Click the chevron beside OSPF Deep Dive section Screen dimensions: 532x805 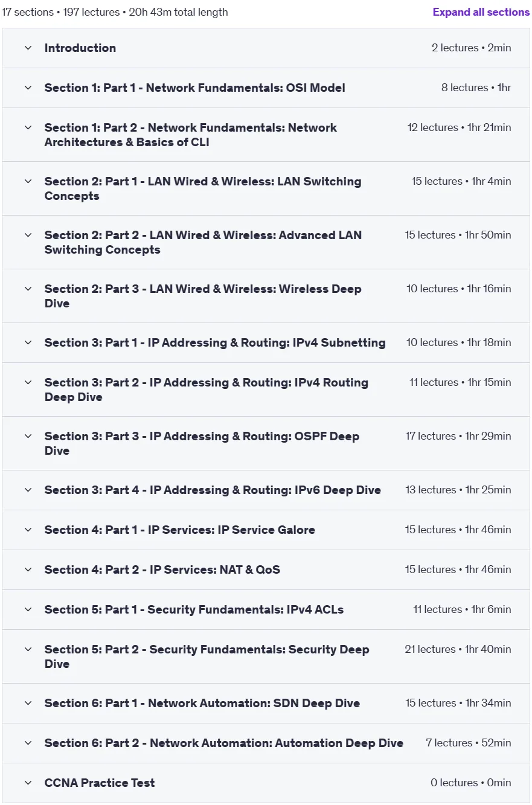(x=28, y=436)
